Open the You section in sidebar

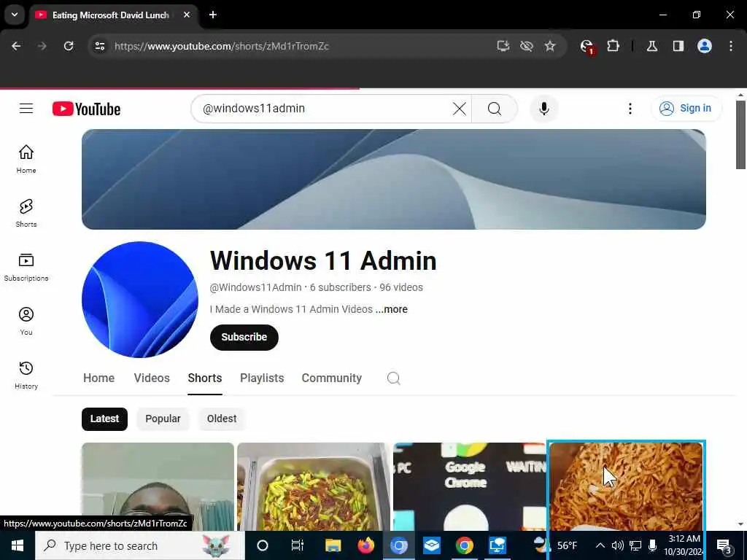[26, 321]
